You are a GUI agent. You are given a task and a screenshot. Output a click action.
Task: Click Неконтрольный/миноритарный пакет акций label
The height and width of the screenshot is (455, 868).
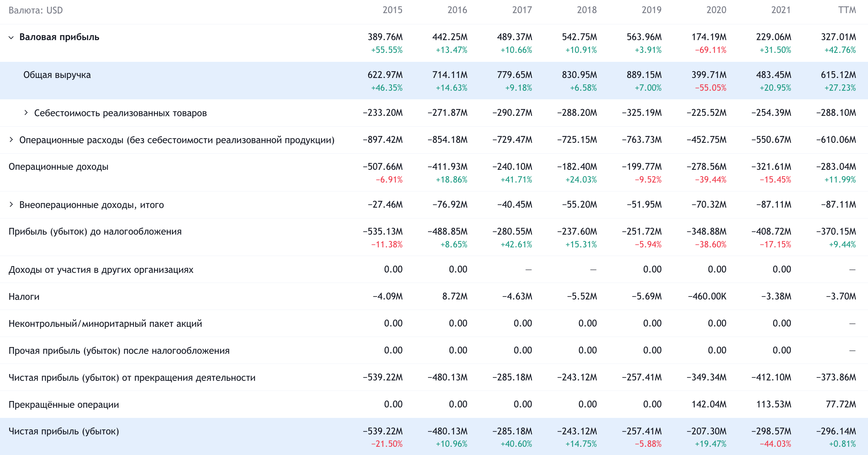(x=105, y=324)
